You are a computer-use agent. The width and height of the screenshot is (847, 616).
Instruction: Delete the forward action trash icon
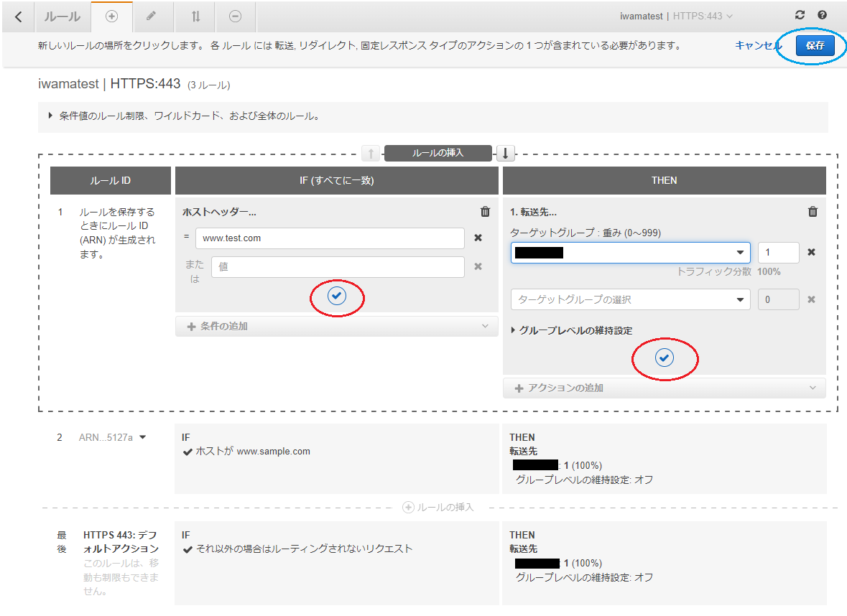tap(813, 212)
